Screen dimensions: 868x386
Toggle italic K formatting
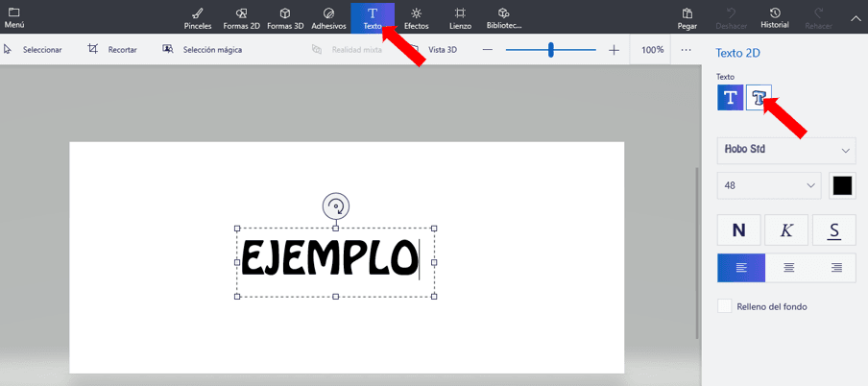tap(786, 229)
